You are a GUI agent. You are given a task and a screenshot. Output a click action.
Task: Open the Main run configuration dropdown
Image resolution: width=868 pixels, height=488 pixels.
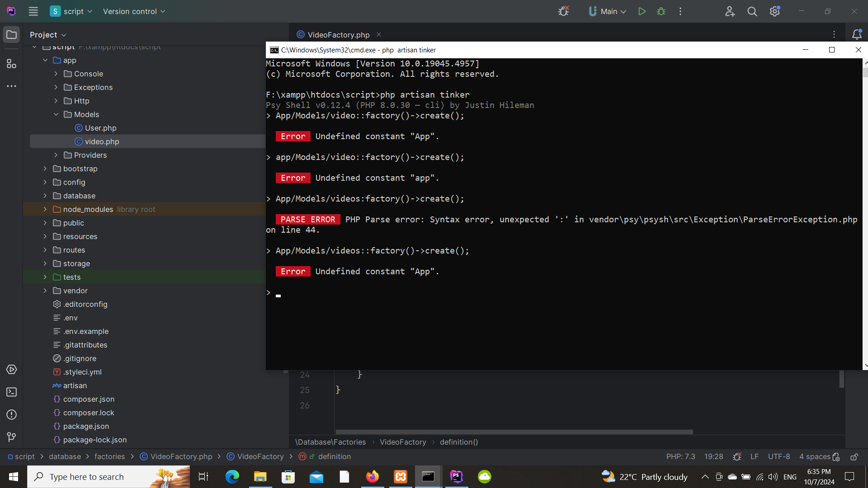click(607, 11)
